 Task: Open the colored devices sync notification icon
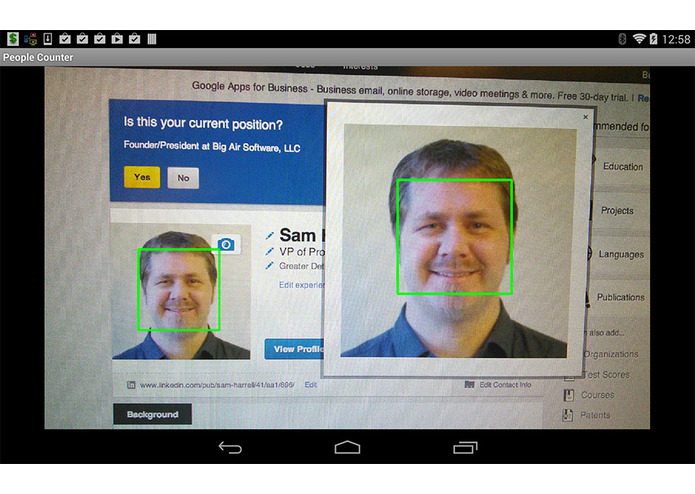[31, 39]
